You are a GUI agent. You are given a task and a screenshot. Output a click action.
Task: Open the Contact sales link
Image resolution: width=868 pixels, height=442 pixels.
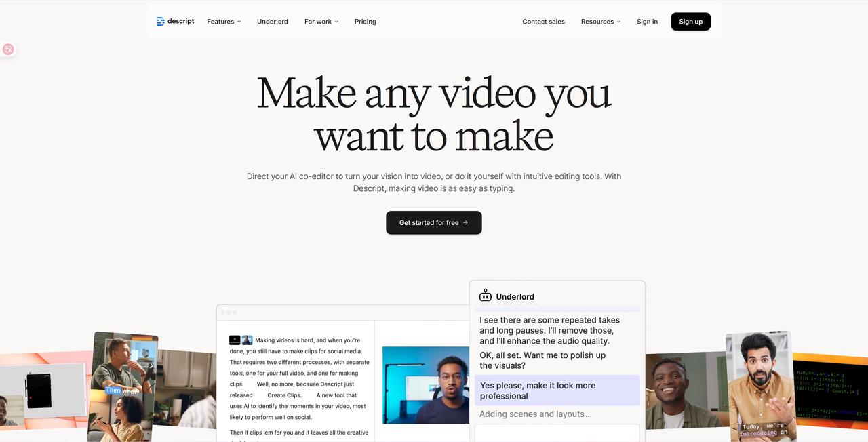pyautogui.click(x=544, y=22)
